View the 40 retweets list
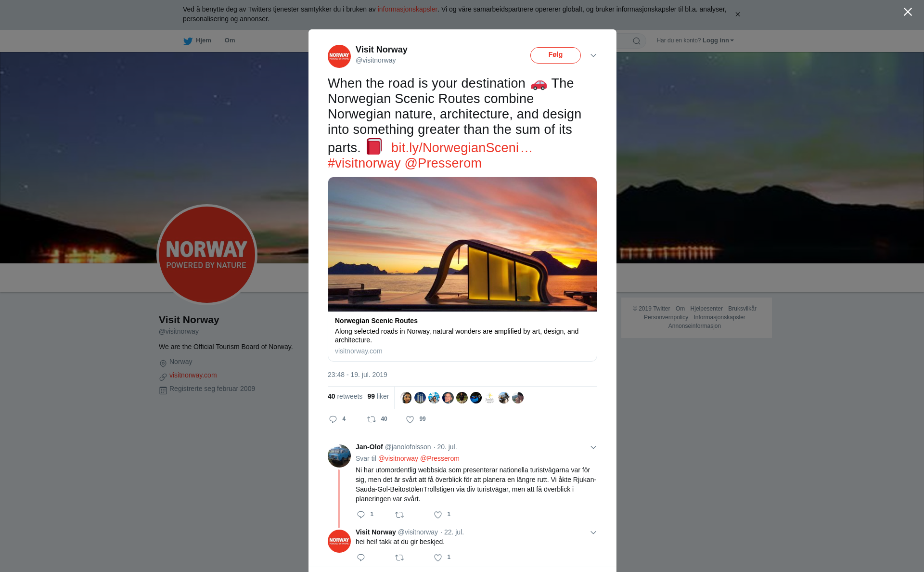This screenshot has width=924, height=572. (345, 396)
